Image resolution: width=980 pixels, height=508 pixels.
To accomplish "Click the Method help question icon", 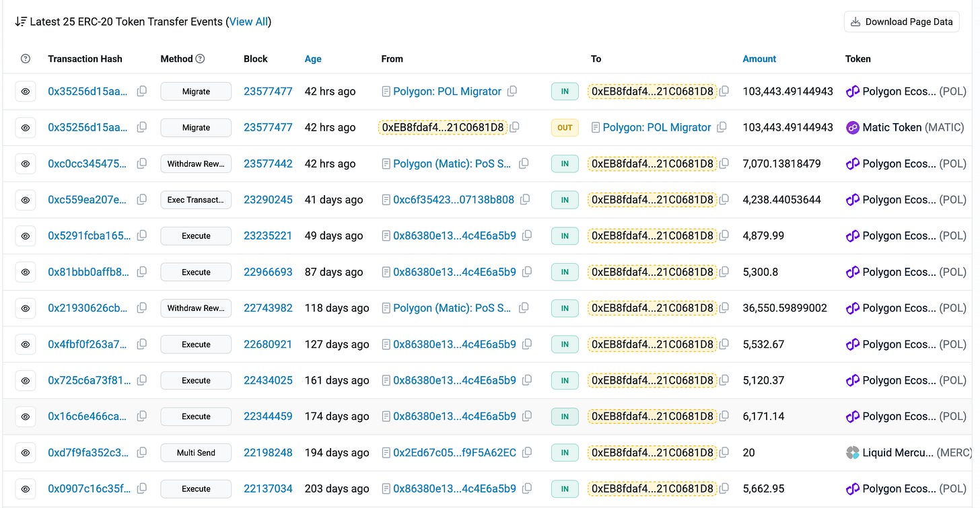I will pos(200,59).
